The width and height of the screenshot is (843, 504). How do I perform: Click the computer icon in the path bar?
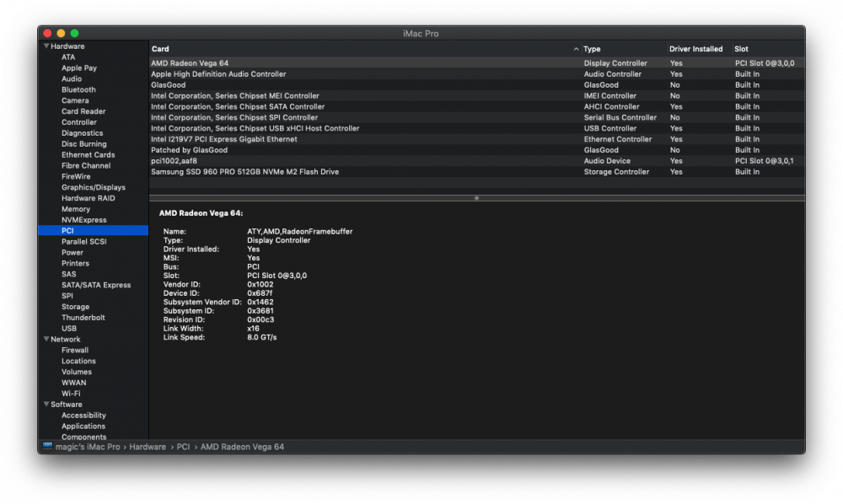click(47, 447)
